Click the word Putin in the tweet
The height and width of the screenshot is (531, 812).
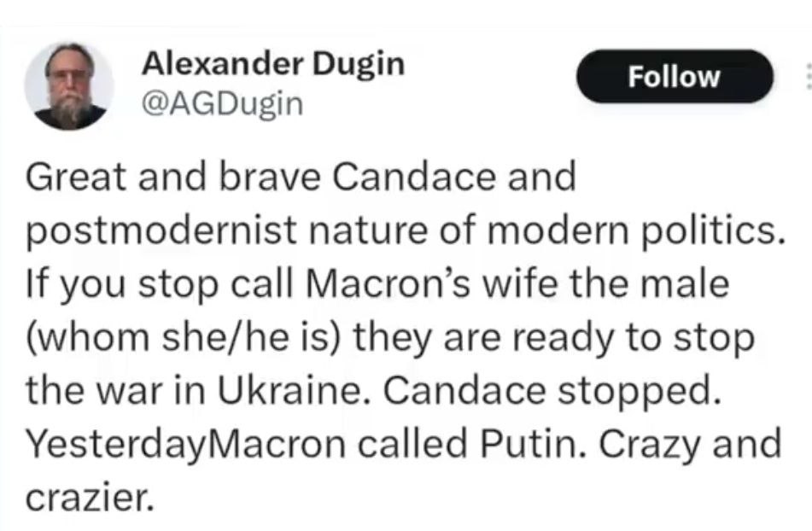tap(534, 444)
